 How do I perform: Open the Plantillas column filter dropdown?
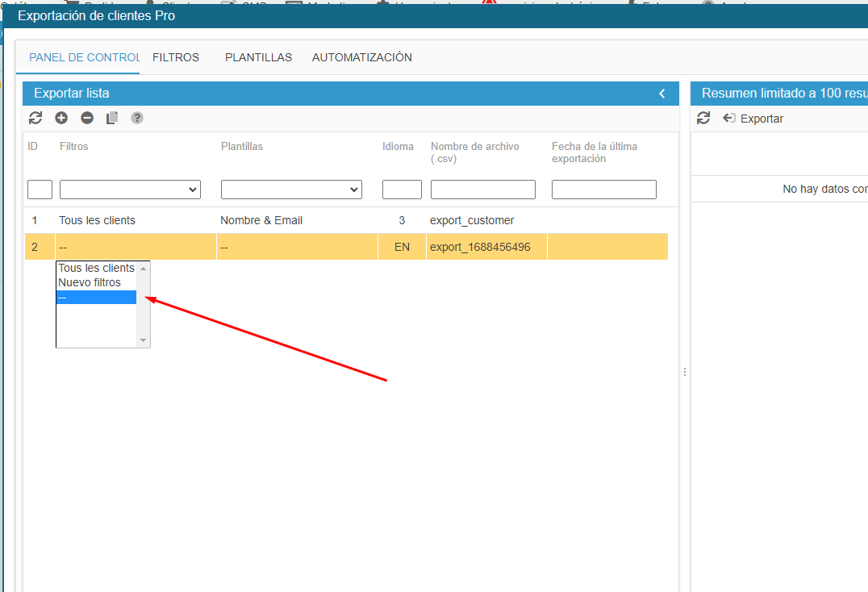click(x=291, y=190)
